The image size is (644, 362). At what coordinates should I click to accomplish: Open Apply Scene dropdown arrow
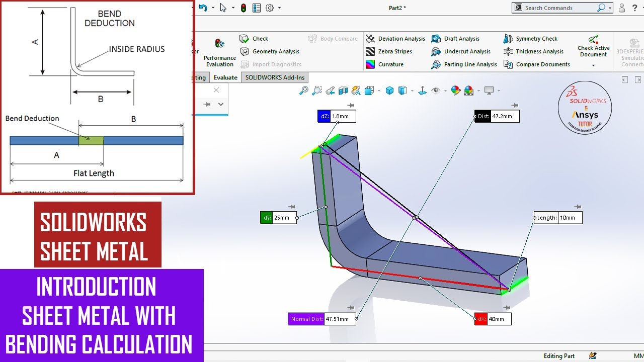tap(478, 91)
